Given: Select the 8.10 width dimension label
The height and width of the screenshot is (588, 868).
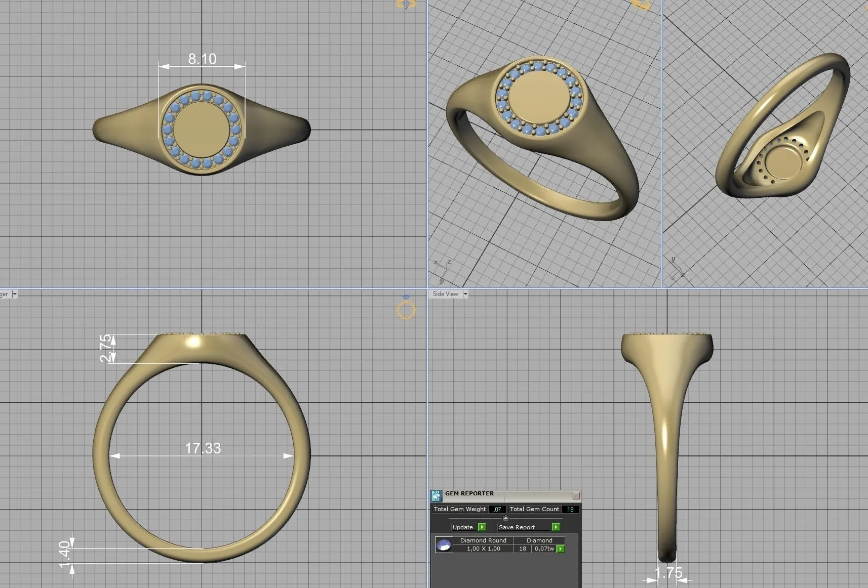Looking at the screenshot, I should (x=202, y=59).
